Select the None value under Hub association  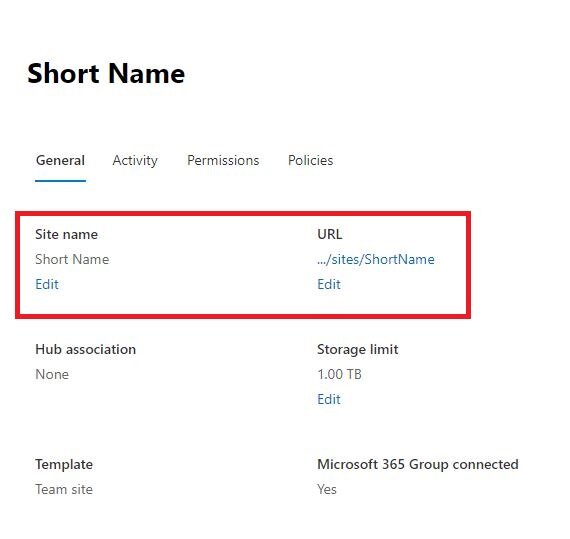pos(52,374)
